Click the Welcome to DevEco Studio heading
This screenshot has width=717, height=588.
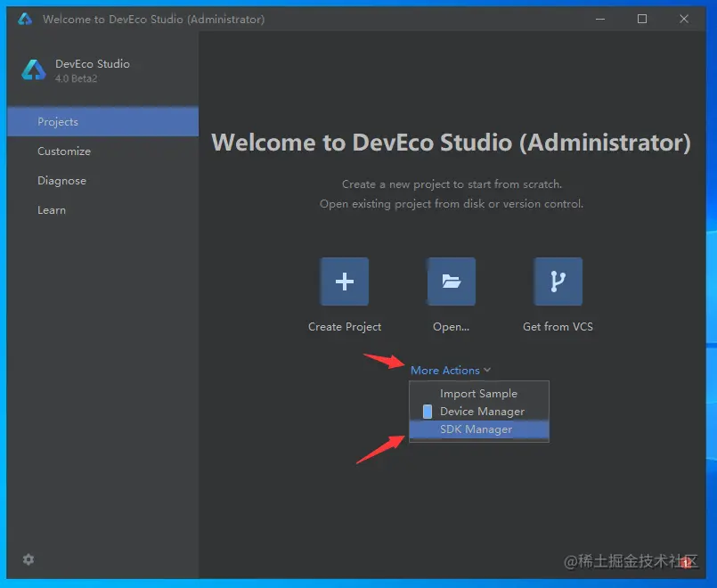(451, 143)
